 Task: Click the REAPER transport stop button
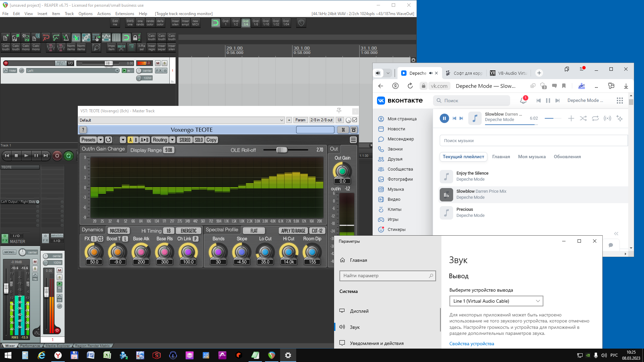[x=16, y=156]
